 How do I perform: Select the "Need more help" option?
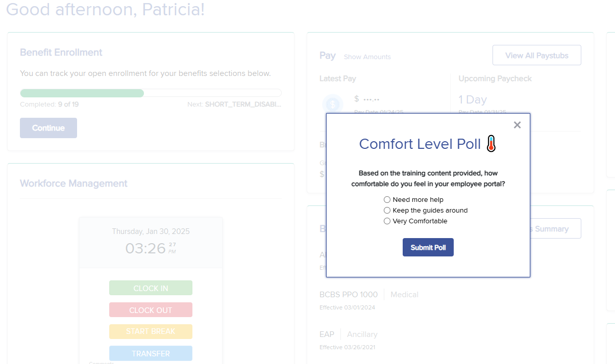pos(387,200)
